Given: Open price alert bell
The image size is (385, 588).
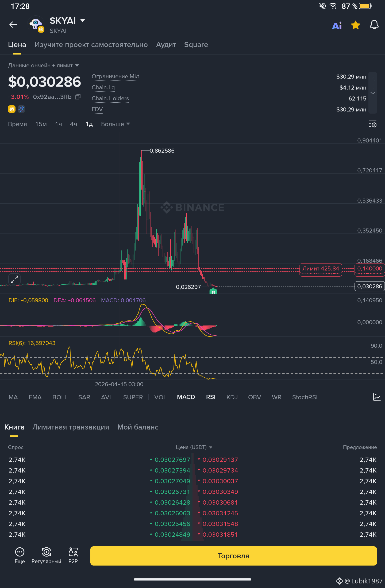Looking at the screenshot, I should coord(374,25).
